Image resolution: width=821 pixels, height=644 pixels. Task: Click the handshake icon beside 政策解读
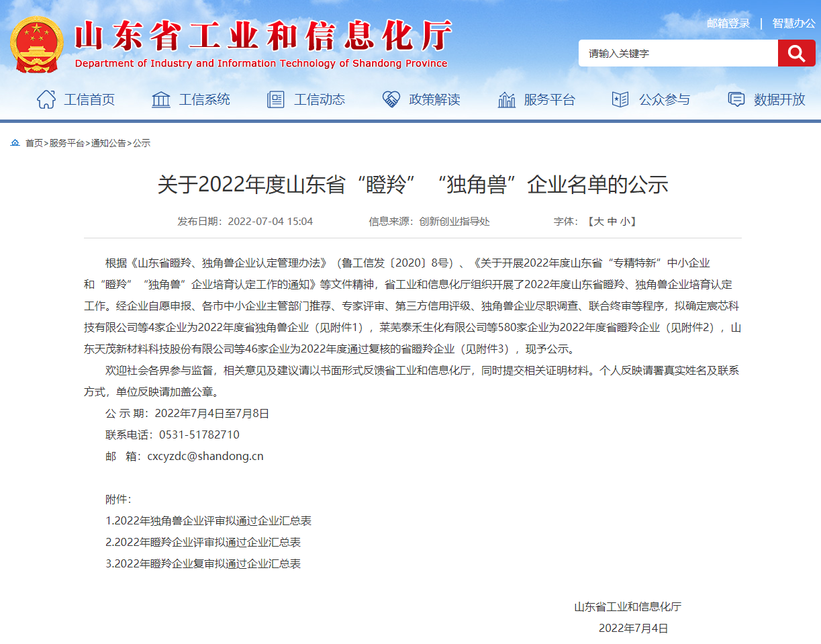[x=391, y=99]
